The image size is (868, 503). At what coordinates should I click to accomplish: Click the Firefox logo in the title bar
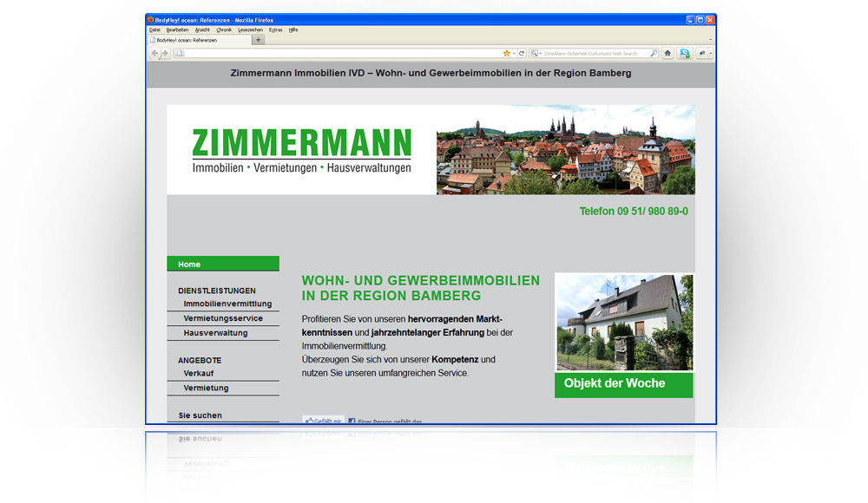150,20
